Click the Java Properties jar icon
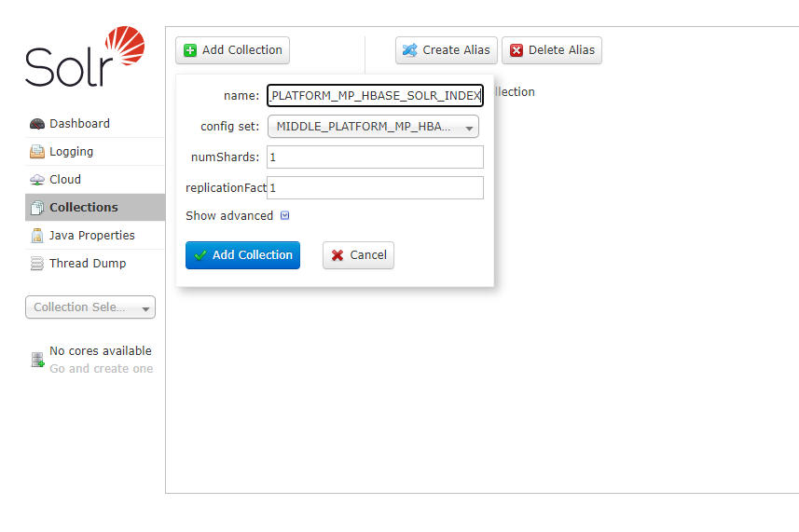The width and height of the screenshot is (799, 532). 37,236
